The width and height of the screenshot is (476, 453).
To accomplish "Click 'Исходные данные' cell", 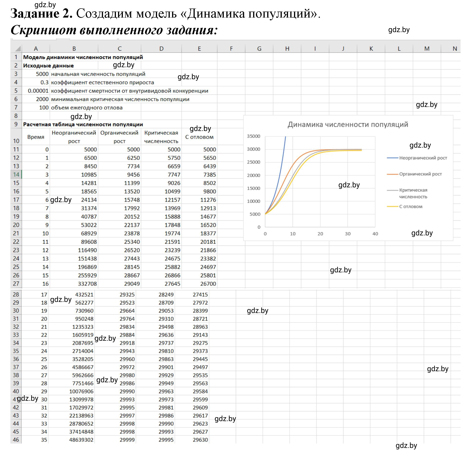I will (48, 65).
